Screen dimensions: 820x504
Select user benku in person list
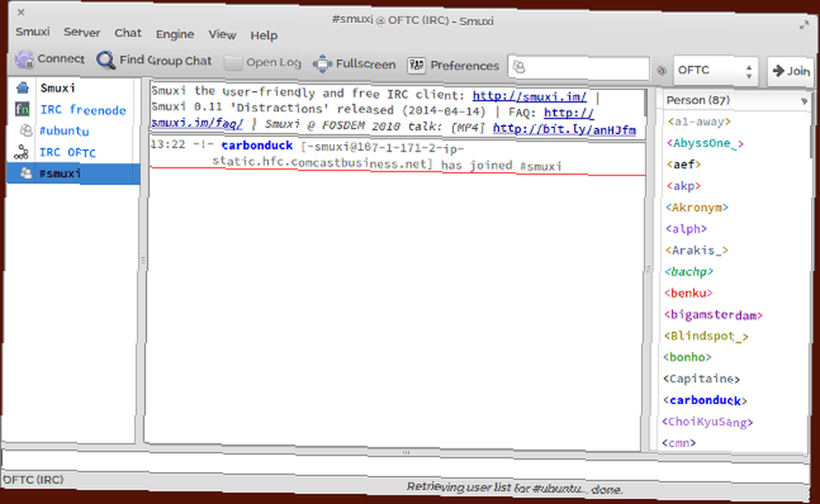click(688, 293)
